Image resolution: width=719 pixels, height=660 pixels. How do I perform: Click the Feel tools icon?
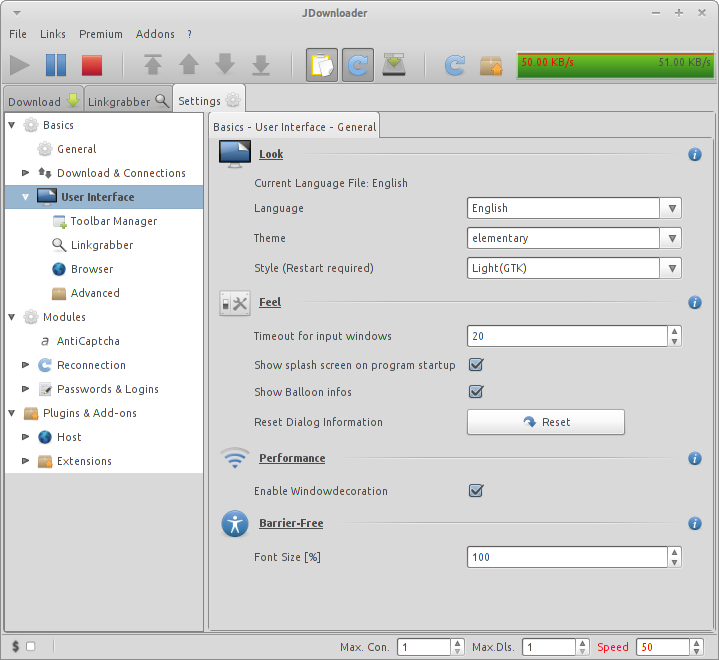tap(235, 303)
